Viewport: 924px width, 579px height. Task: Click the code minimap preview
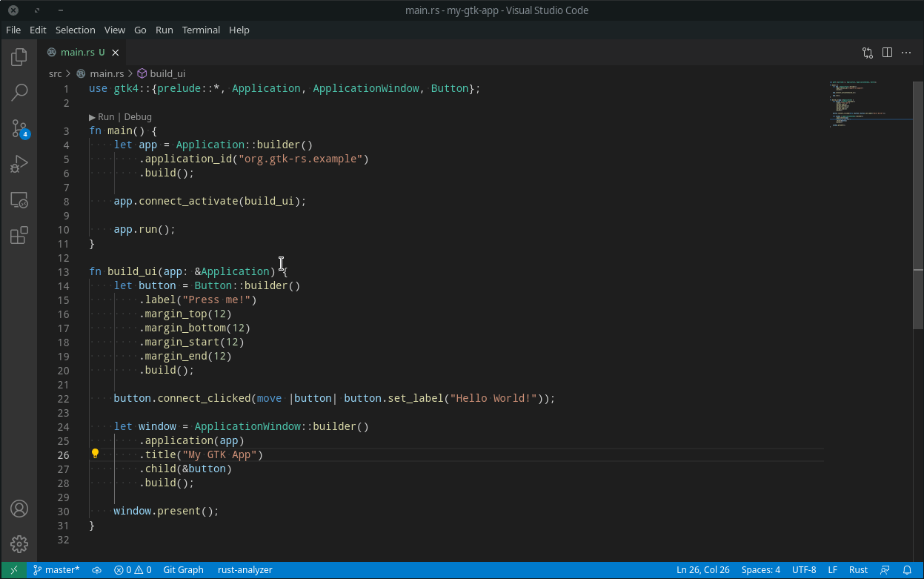pos(869,104)
